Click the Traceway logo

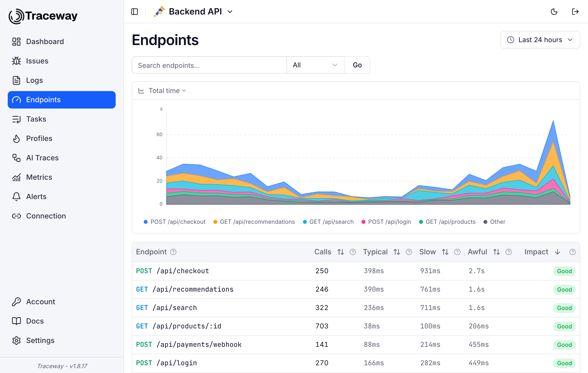click(43, 16)
